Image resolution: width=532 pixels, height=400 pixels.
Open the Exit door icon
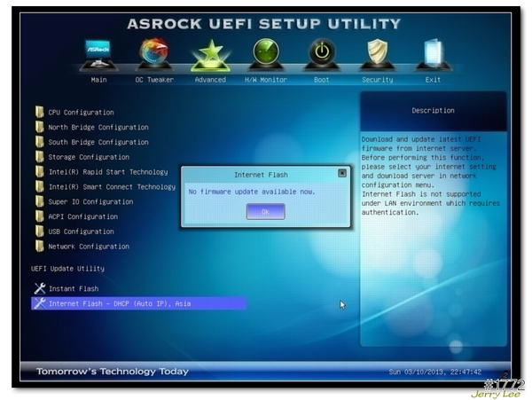click(434, 54)
